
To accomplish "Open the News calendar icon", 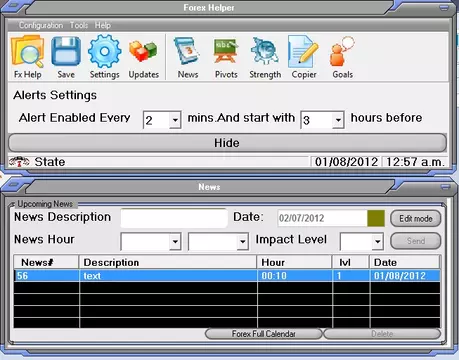I will pos(187,51).
